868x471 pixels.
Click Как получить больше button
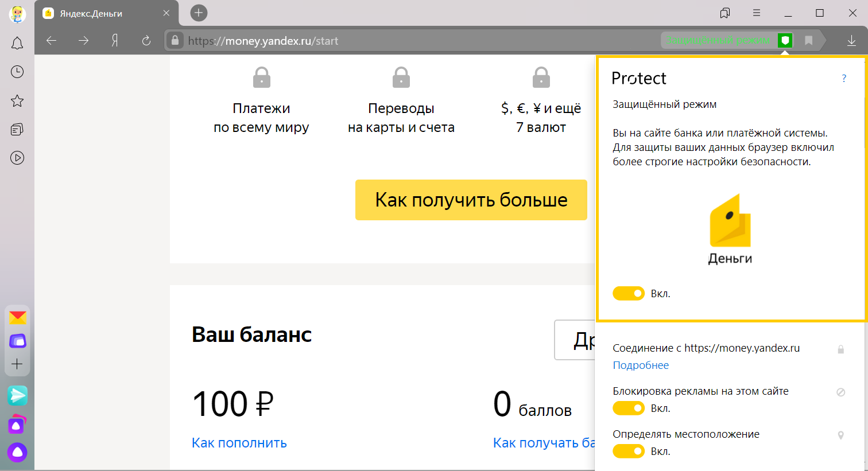tap(471, 200)
